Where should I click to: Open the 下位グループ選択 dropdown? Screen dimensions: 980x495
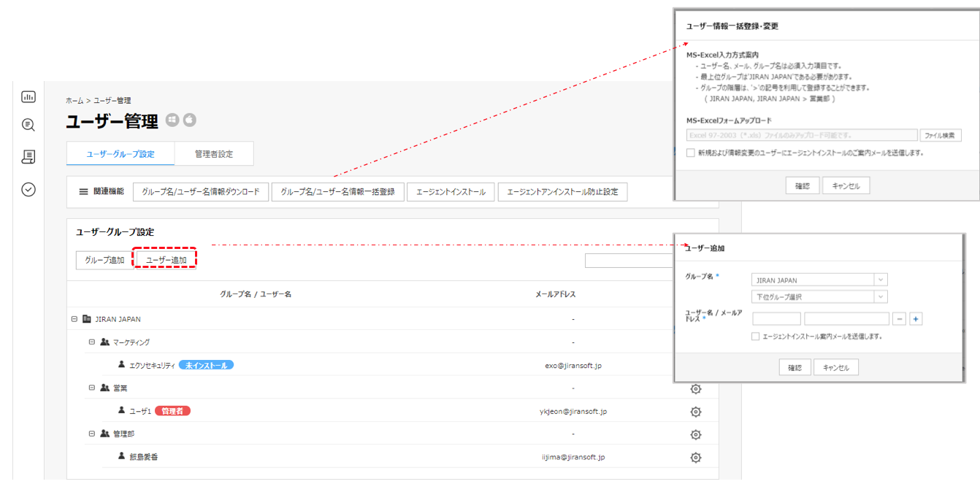tap(819, 297)
